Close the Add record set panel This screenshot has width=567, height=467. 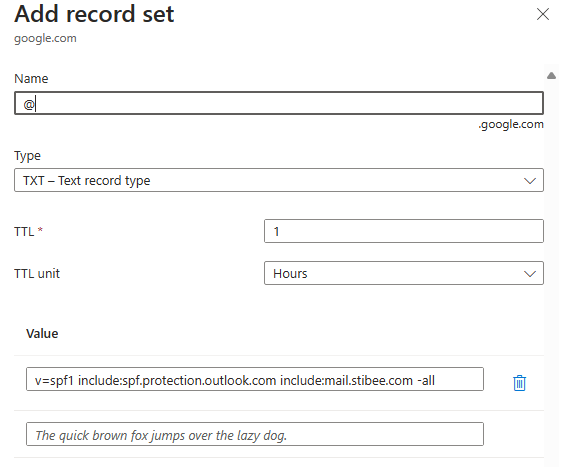point(542,14)
